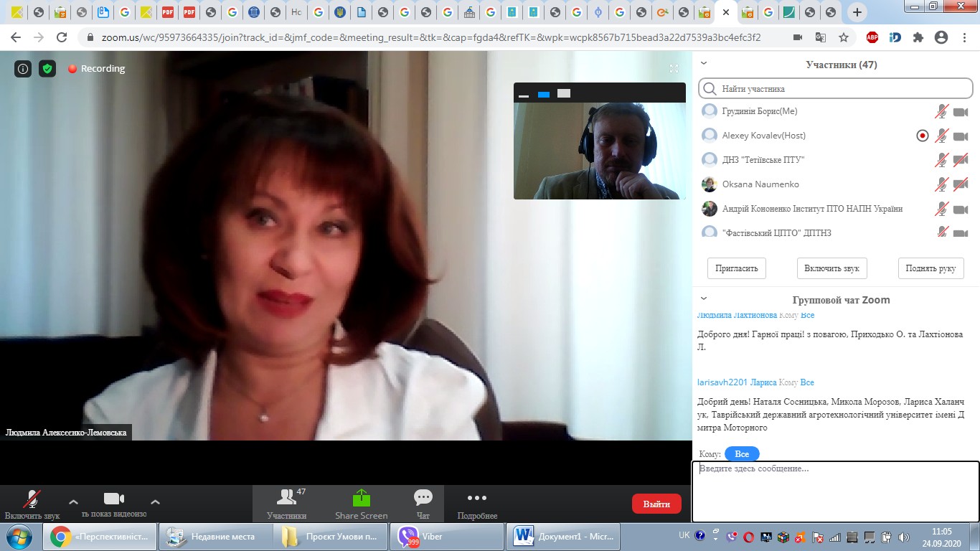Screen dimensions: 980x551
Task: Open the Chat panel icon
Action: point(423,503)
